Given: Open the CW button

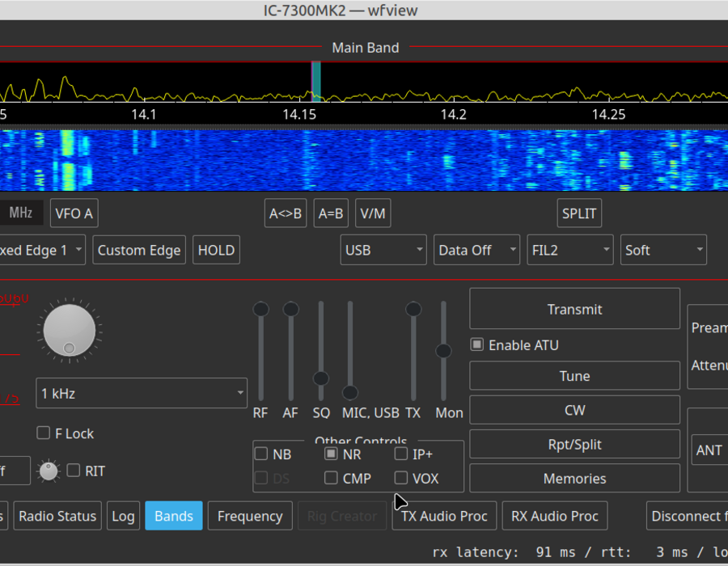Looking at the screenshot, I should (575, 410).
